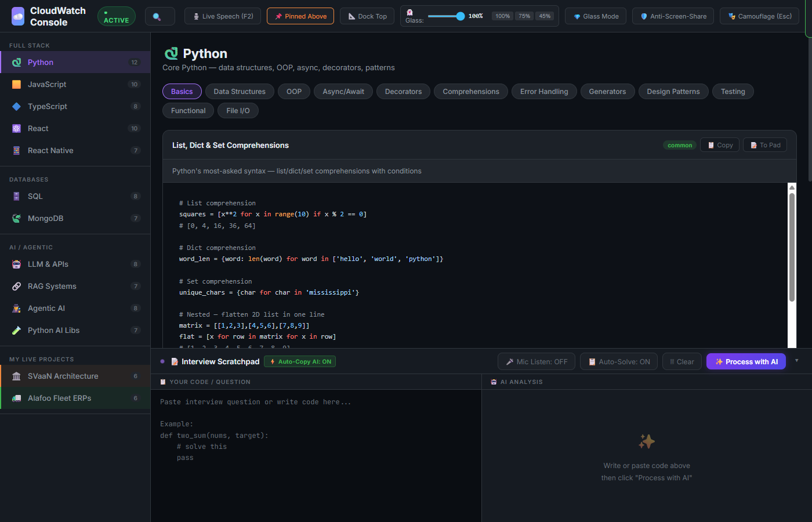Open the SQL database icon

click(17, 197)
